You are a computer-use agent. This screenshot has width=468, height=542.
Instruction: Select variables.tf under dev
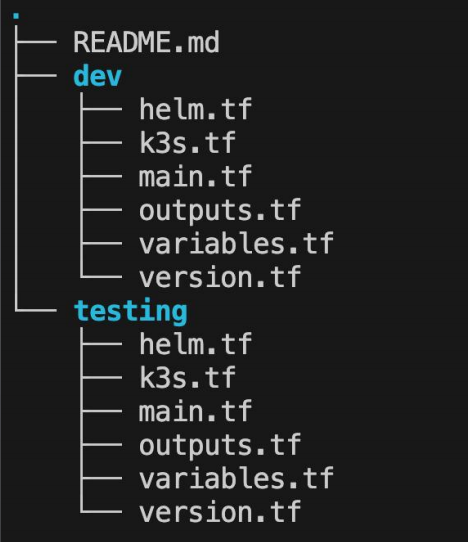pos(236,243)
